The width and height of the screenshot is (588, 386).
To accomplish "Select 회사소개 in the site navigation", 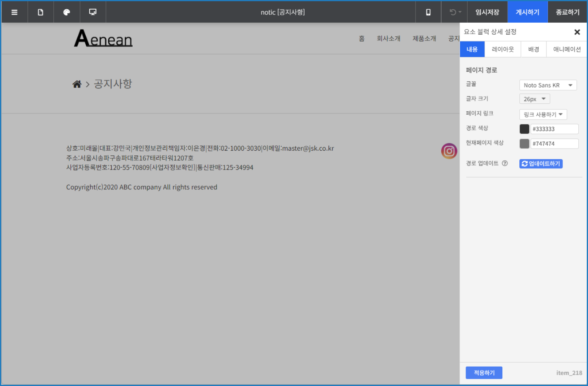I will point(388,38).
